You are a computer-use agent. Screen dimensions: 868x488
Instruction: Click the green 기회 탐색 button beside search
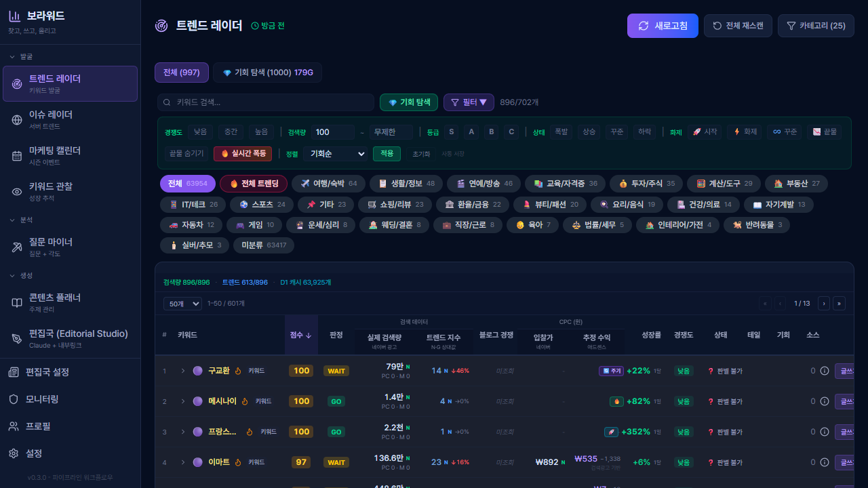(409, 102)
